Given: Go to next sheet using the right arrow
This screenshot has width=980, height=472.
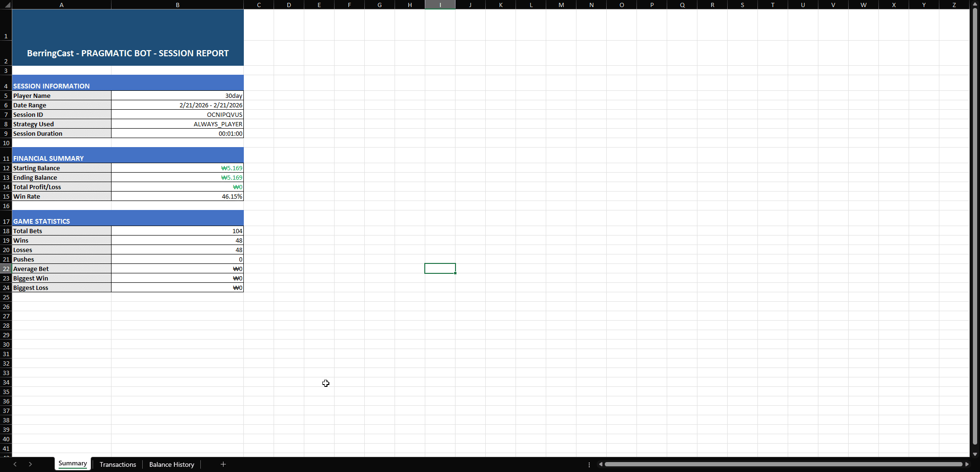Looking at the screenshot, I should tap(30, 464).
